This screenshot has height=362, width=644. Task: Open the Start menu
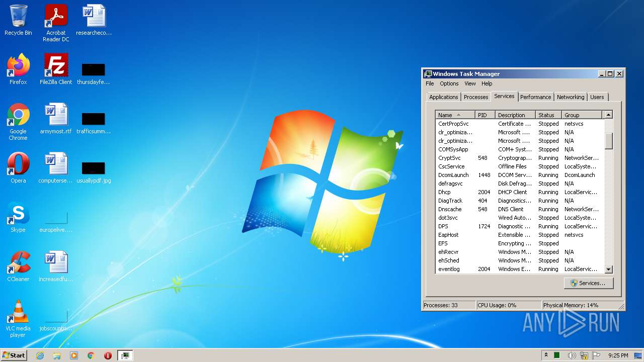coord(14,355)
